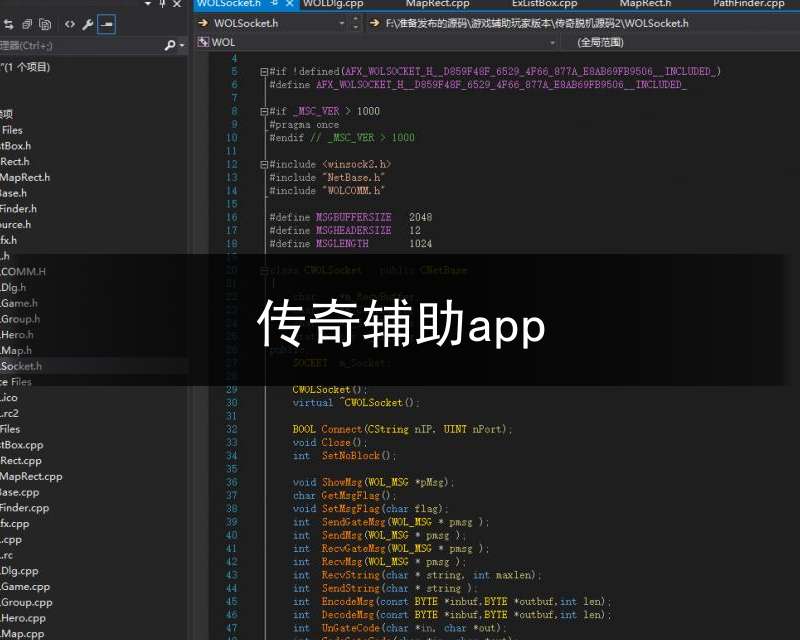Click '<winsock2.h>' in the include line
This screenshot has width=800, height=640.
(357, 164)
